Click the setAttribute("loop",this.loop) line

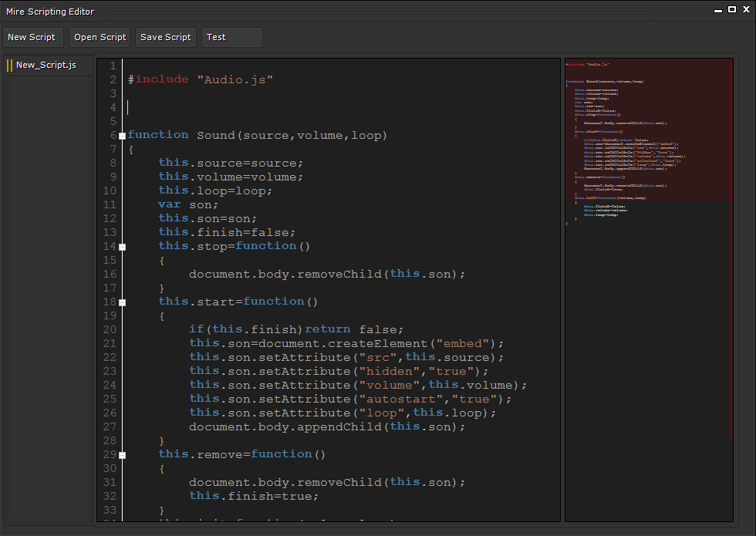pos(343,413)
